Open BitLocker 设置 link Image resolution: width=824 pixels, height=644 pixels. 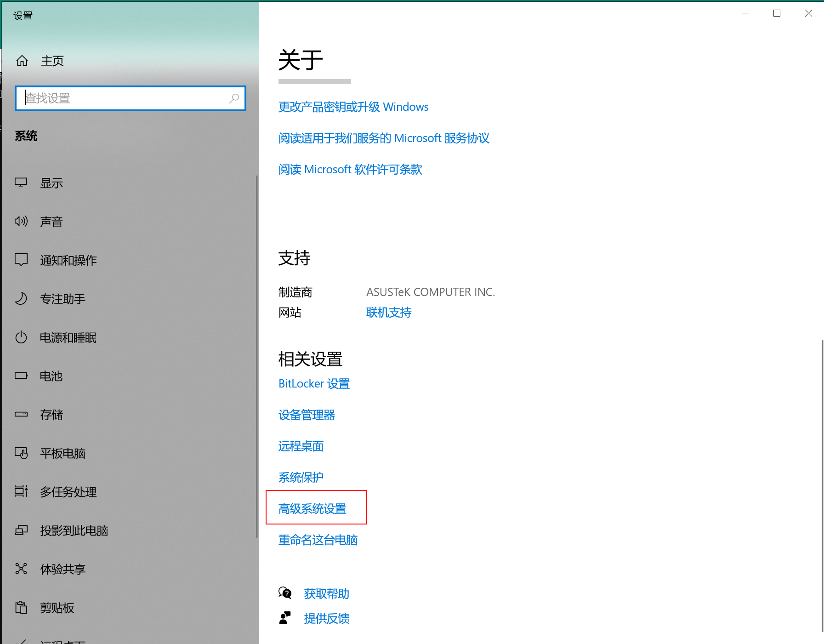[314, 383]
